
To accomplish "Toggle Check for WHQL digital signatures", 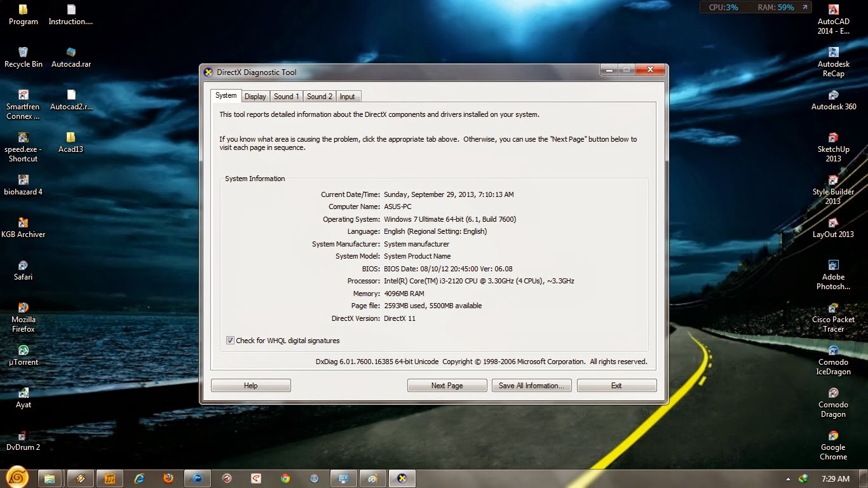I will tap(230, 341).
